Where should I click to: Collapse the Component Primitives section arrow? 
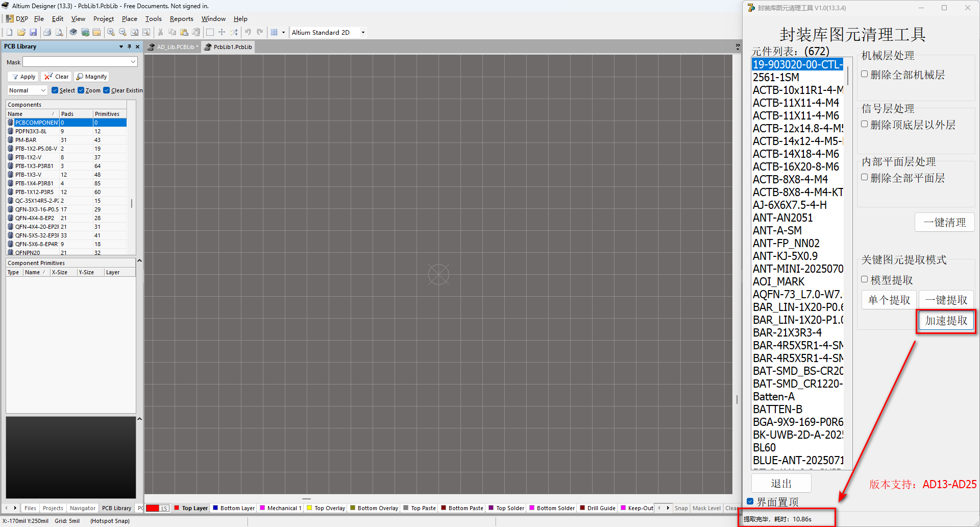tap(139, 260)
